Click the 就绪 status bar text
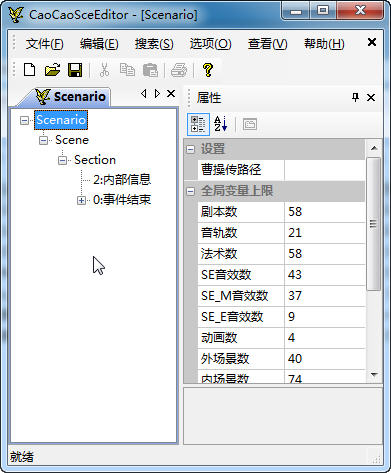This screenshot has height=473, width=391. click(x=22, y=457)
